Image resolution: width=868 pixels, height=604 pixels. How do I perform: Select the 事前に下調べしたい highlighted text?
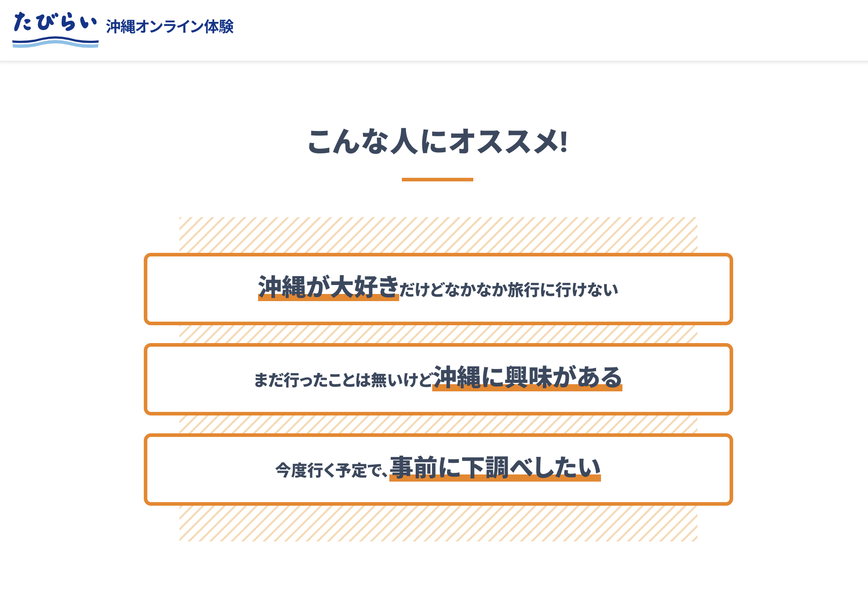point(495,468)
